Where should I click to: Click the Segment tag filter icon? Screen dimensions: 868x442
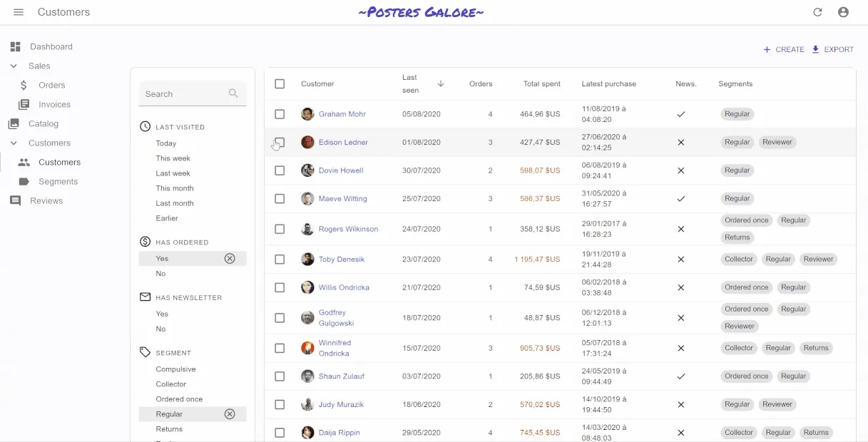coord(144,352)
